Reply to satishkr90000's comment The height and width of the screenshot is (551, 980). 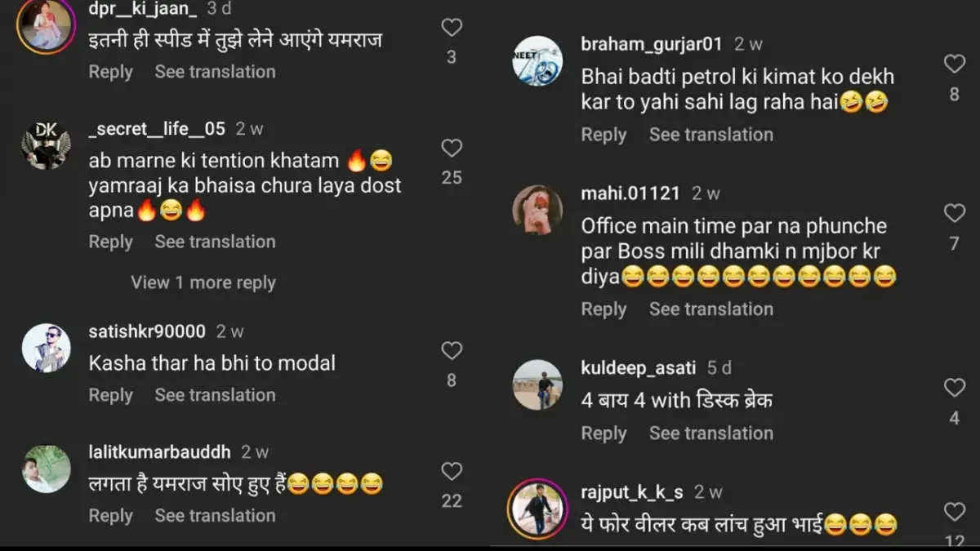coord(111,395)
